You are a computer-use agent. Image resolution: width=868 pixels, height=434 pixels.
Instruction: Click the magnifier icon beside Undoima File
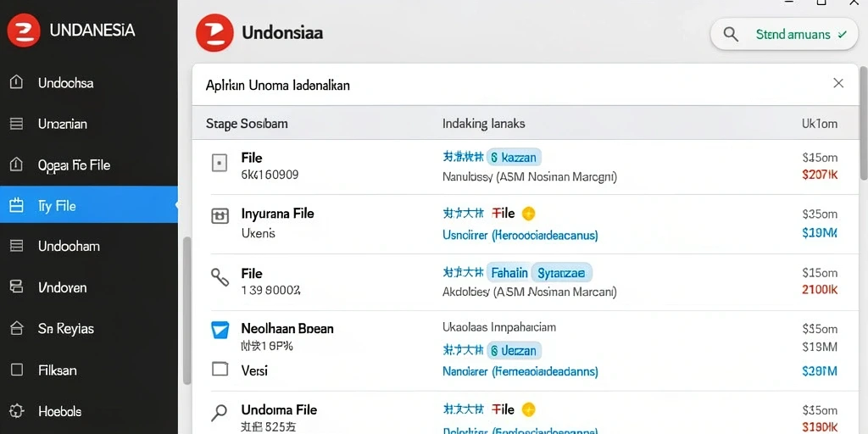coord(220,413)
